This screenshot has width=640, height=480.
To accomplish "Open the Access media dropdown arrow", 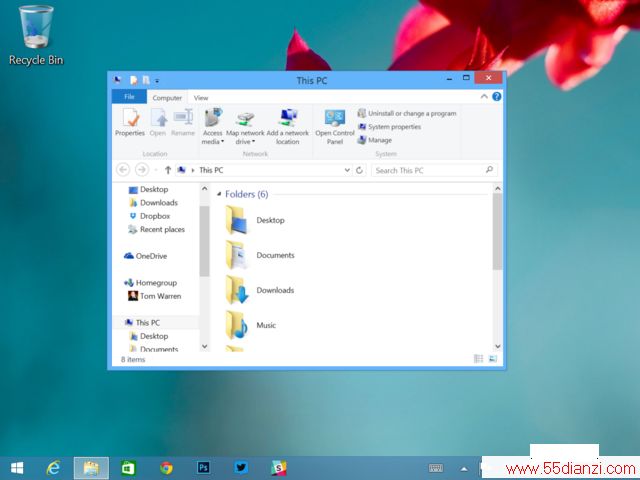I will point(223,142).
